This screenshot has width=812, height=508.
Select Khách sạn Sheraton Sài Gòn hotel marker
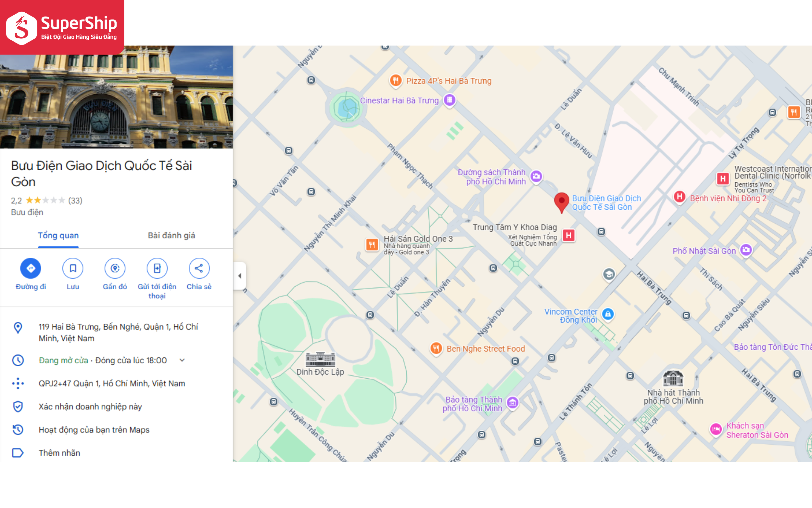click(x=716, y=429)
